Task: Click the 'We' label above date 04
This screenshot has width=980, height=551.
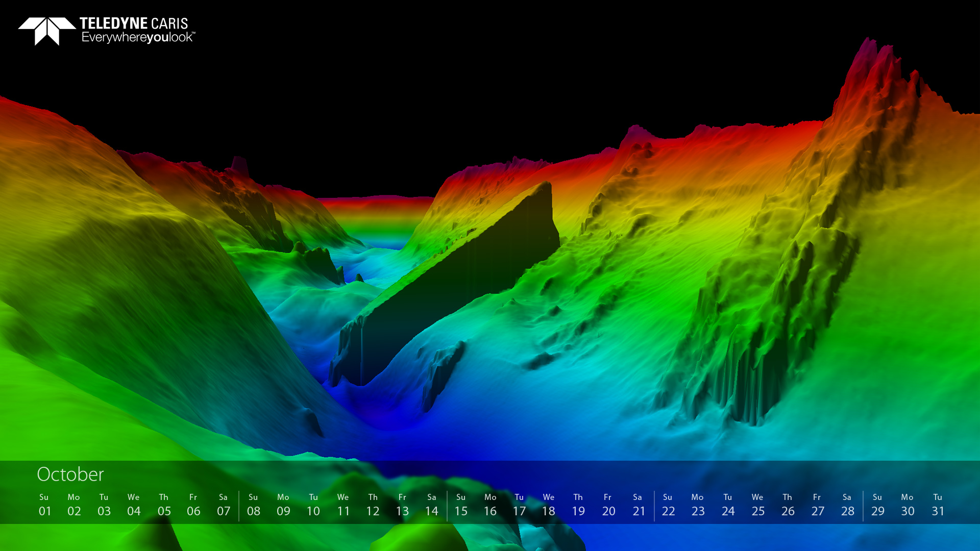Action: click(133, 497)
